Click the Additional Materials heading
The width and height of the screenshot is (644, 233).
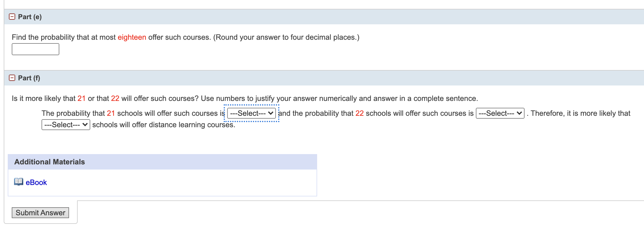49,162
